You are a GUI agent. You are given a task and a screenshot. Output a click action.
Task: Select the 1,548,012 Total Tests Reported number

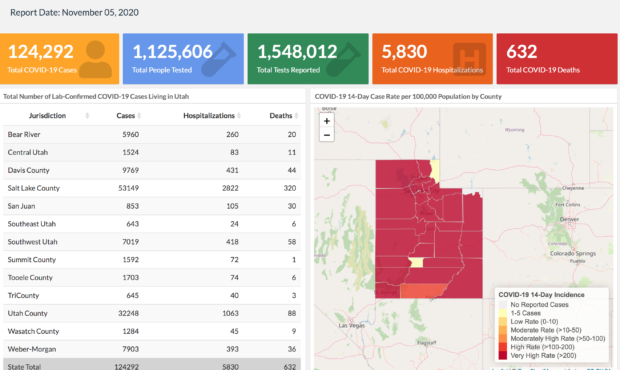297,52
